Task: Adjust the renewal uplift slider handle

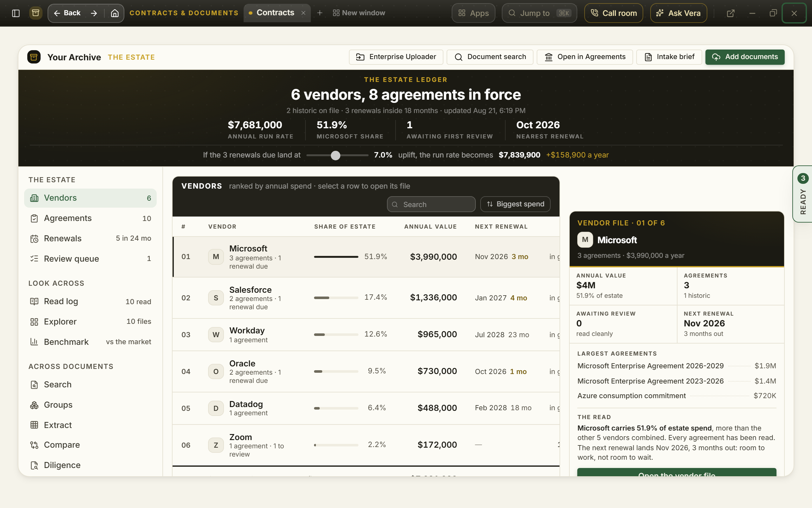Action: pos(335,155)
